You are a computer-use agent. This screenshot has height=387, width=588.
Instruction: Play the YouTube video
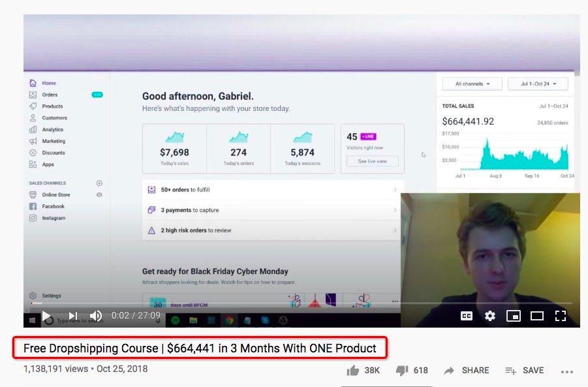point(46,316)
